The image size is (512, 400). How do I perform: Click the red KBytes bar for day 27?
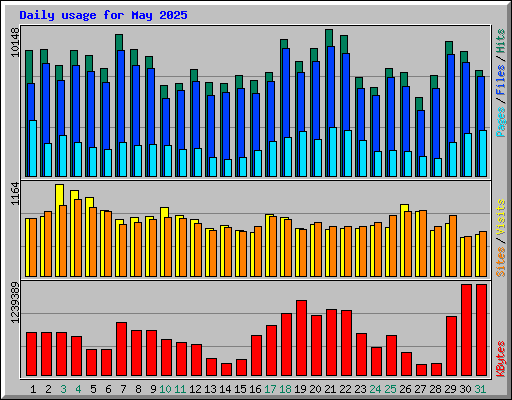tap(421, 370)
